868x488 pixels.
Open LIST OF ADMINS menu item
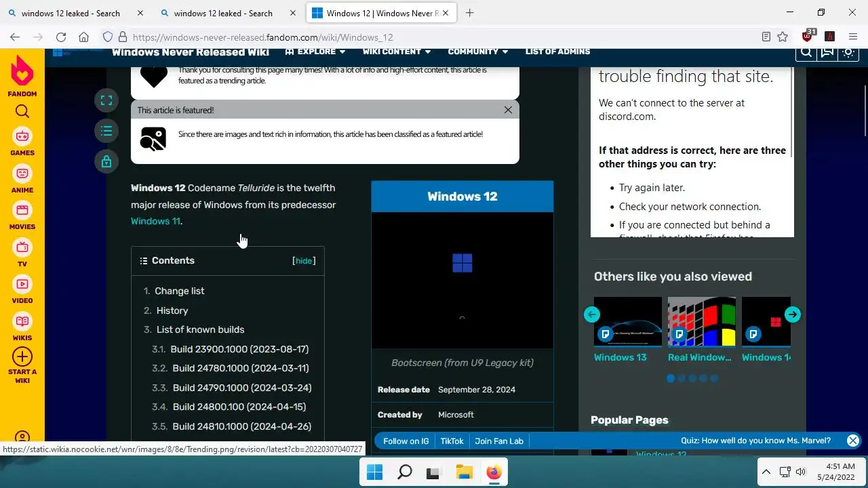click(557, 52)
